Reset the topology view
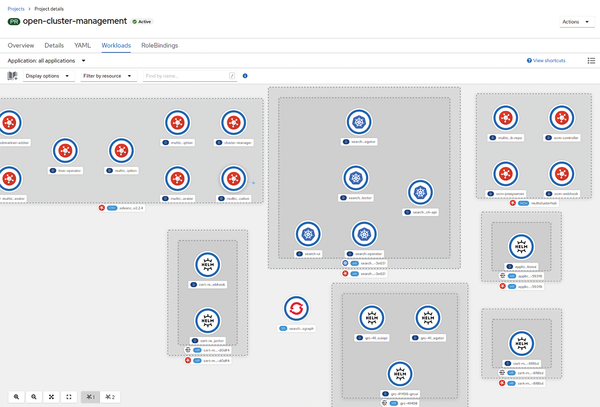The height and width of the screenshot is (407, 600). coord(69,397)
